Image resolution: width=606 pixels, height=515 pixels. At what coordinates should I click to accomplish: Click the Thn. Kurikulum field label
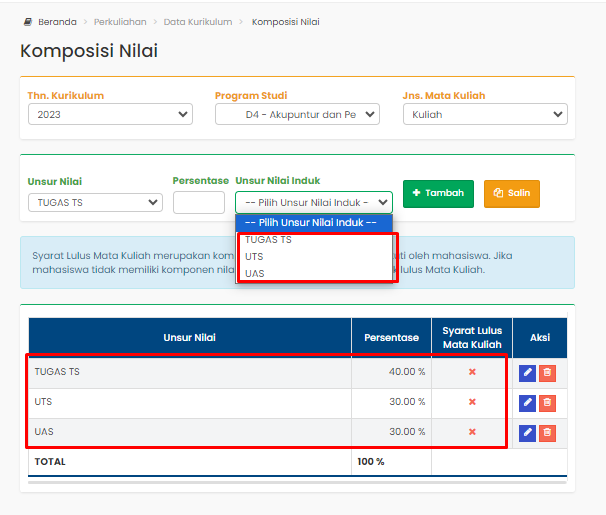pos(66,95)
